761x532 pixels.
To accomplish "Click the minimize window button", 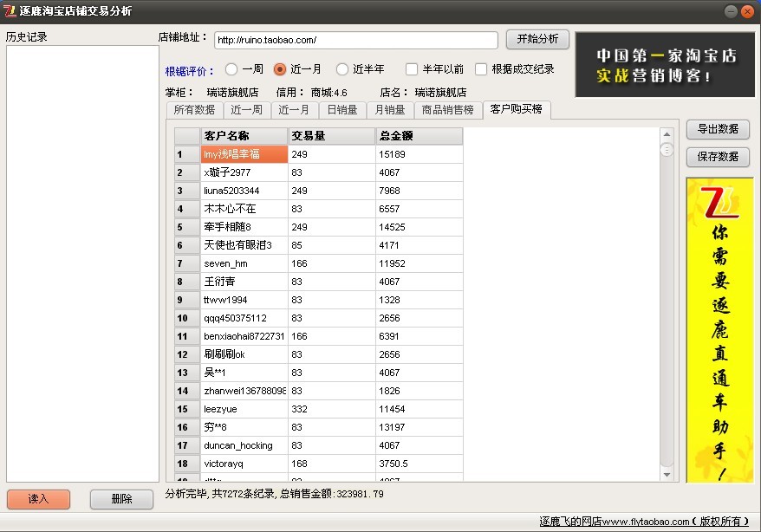I will click(731, 11).
